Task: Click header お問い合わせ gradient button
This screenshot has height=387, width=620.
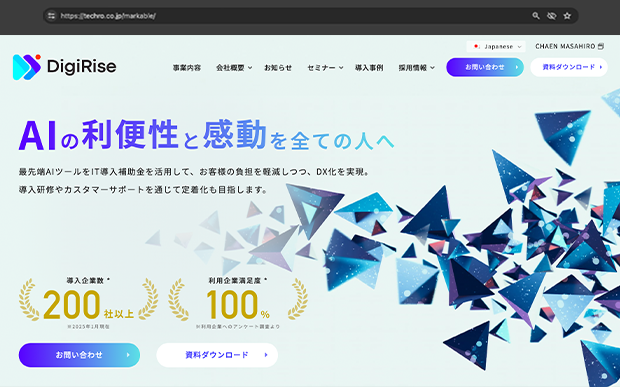Action: (485, 67)
